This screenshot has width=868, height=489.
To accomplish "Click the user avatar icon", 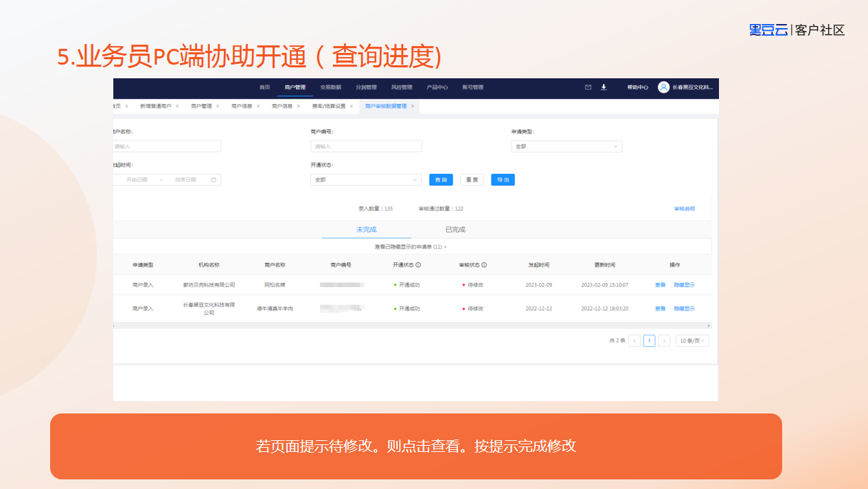I will point(663,87).
